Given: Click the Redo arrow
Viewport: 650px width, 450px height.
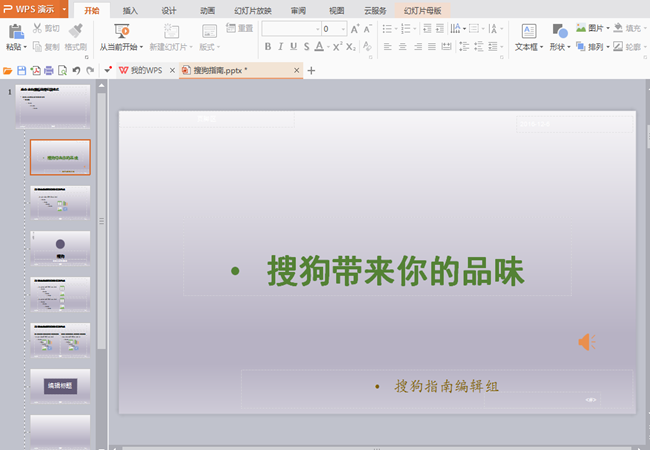Looking at the screenshot, I should 90,71.
